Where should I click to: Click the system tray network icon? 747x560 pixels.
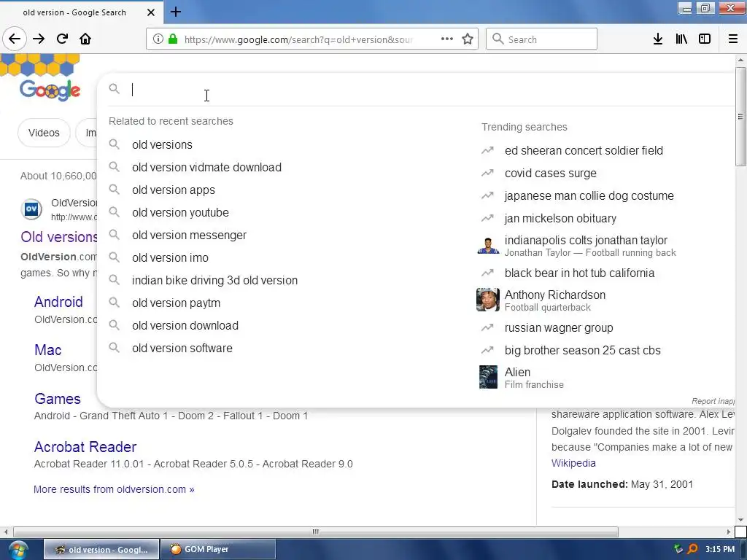(x=678, y=549)
